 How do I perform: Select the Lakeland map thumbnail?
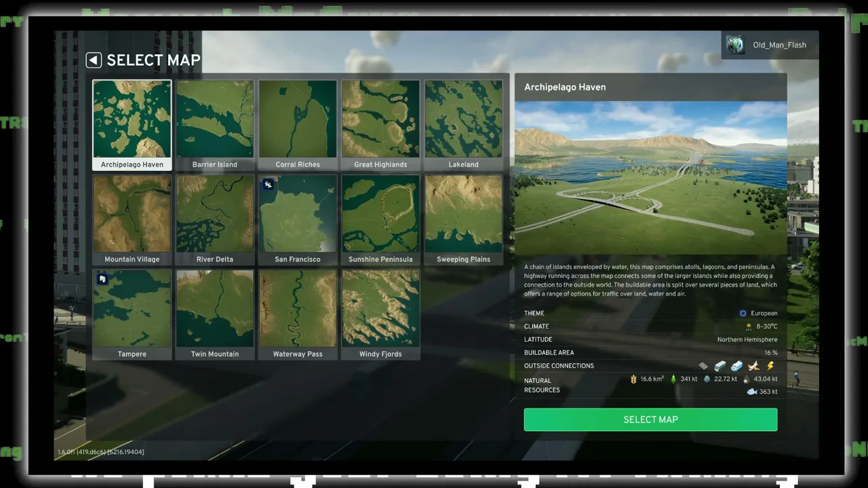(463, 125)
